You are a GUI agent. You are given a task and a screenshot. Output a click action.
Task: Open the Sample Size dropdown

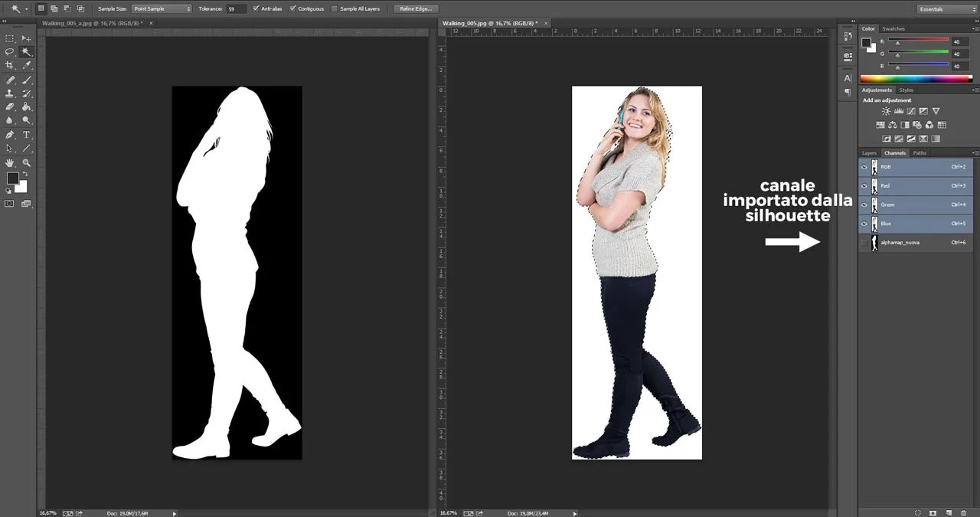(162, 9)
